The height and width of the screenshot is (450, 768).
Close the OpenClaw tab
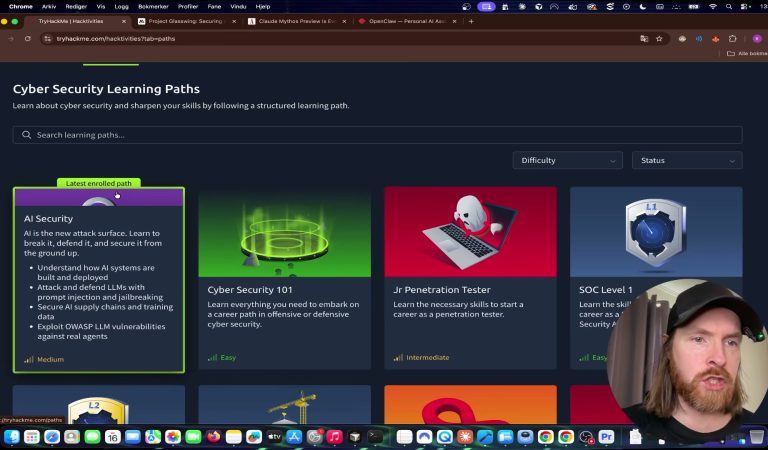455,21
